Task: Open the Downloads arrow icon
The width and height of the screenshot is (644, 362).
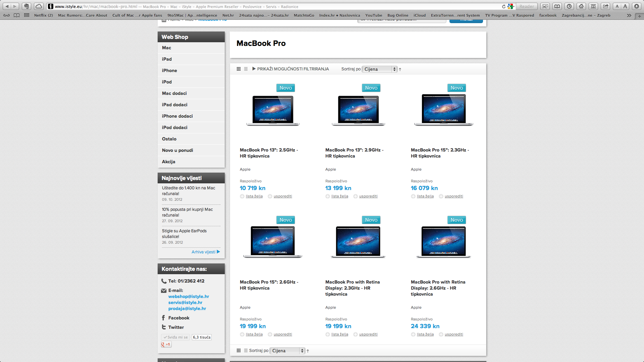Action: pos(637,6)
